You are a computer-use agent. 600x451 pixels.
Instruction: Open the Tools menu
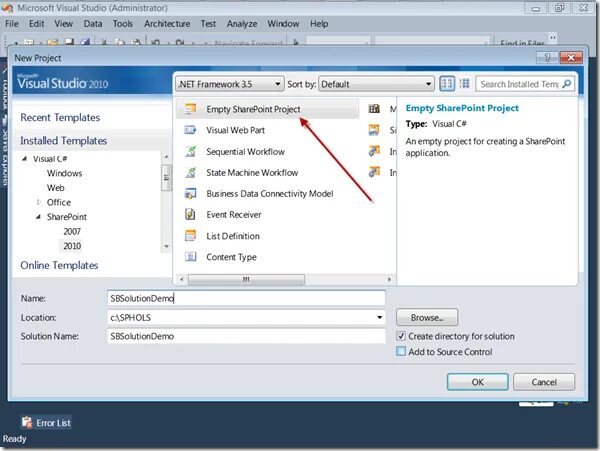pyautogui.click(x=122, y=24)
